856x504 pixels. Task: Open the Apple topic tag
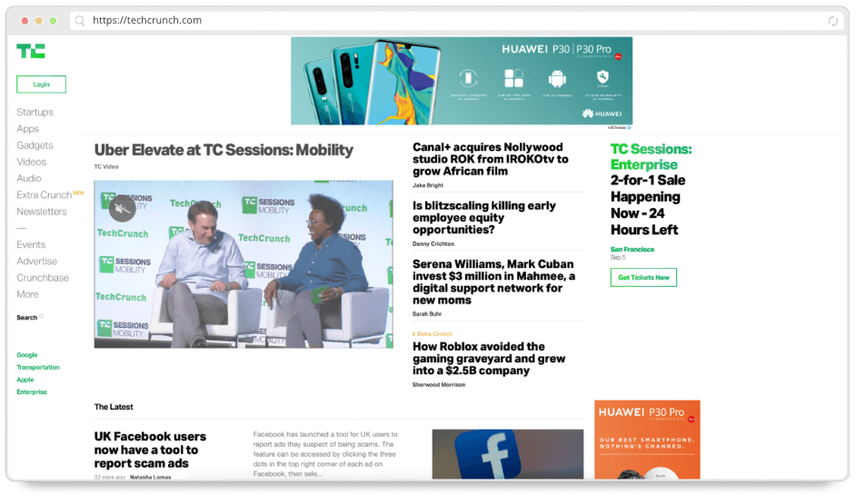click(25, 380)
